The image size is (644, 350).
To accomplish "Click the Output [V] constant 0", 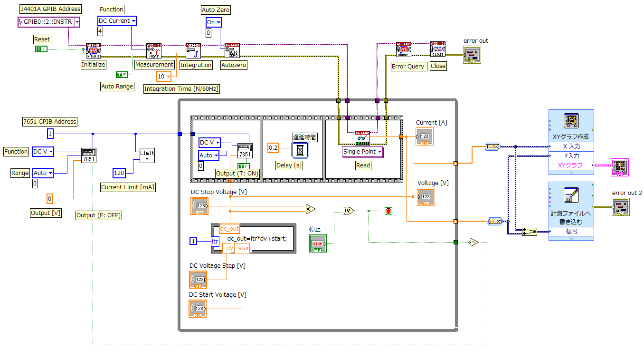I will (50, 199).
